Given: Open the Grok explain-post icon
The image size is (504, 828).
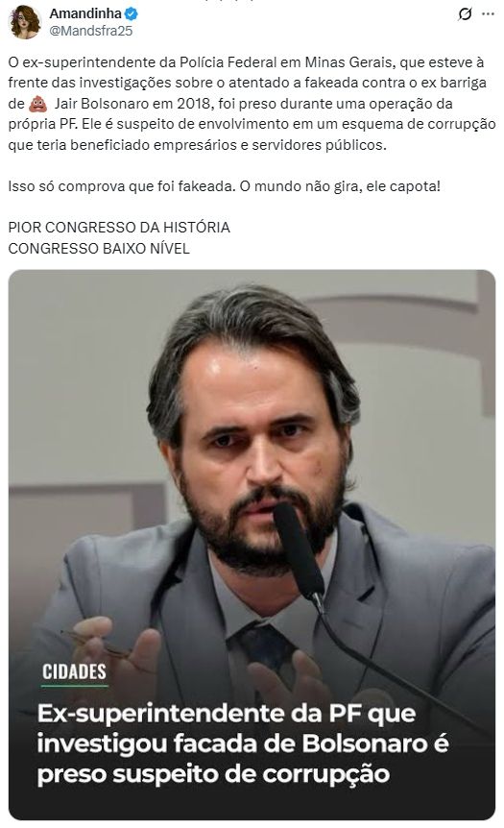Looking at the screenshot, I should click(465, 14).
